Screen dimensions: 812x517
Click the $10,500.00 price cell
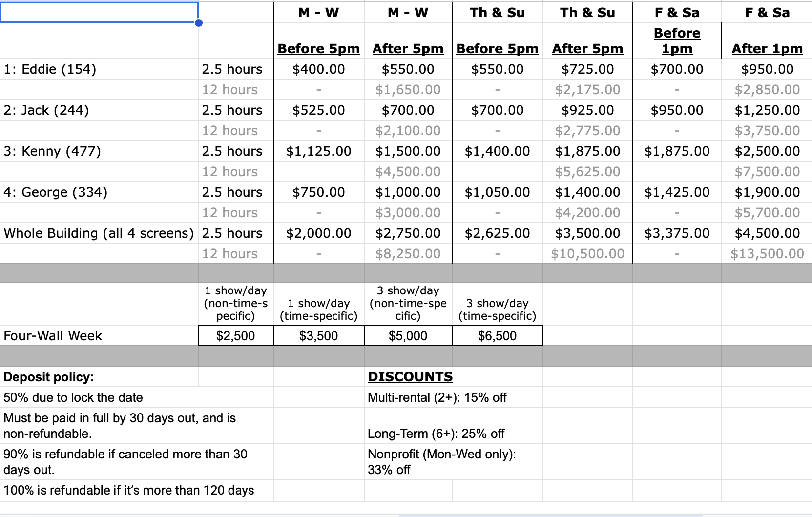coord(587,254)
